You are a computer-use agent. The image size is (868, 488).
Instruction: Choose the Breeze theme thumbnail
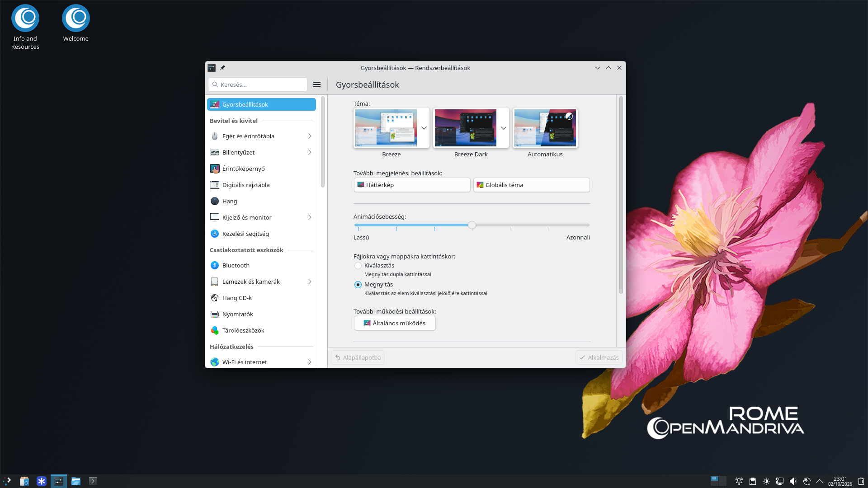386,128
